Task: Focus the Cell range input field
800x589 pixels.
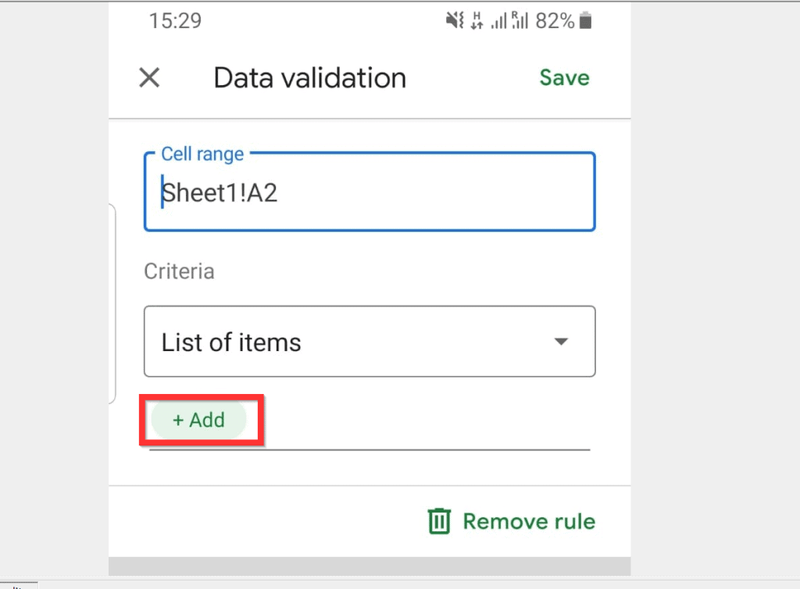Action: [x=369, y=192]
